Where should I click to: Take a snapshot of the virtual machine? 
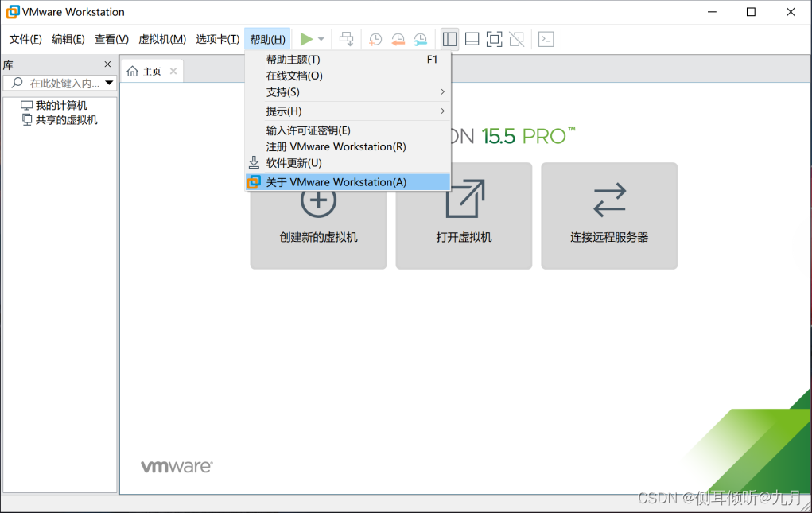pos(375,38)
